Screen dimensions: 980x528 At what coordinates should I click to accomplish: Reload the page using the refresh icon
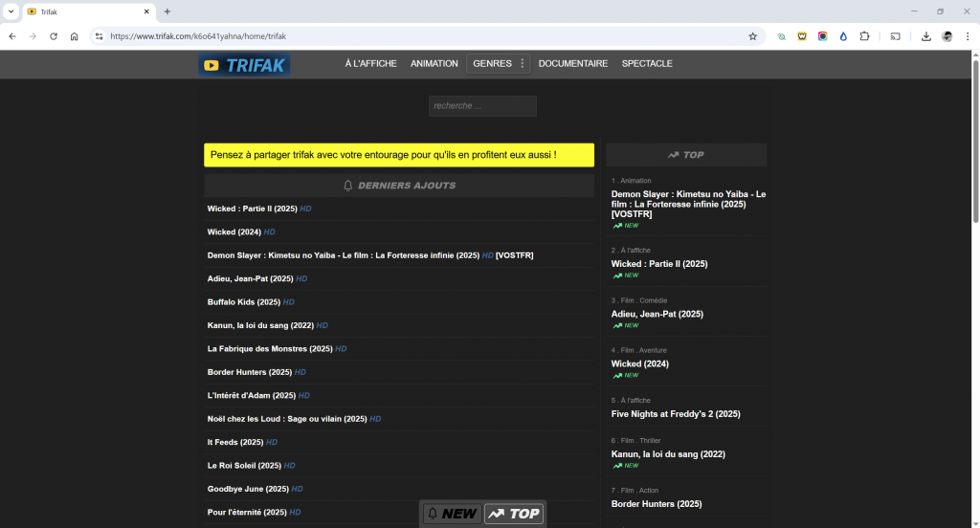coord(54,36)
